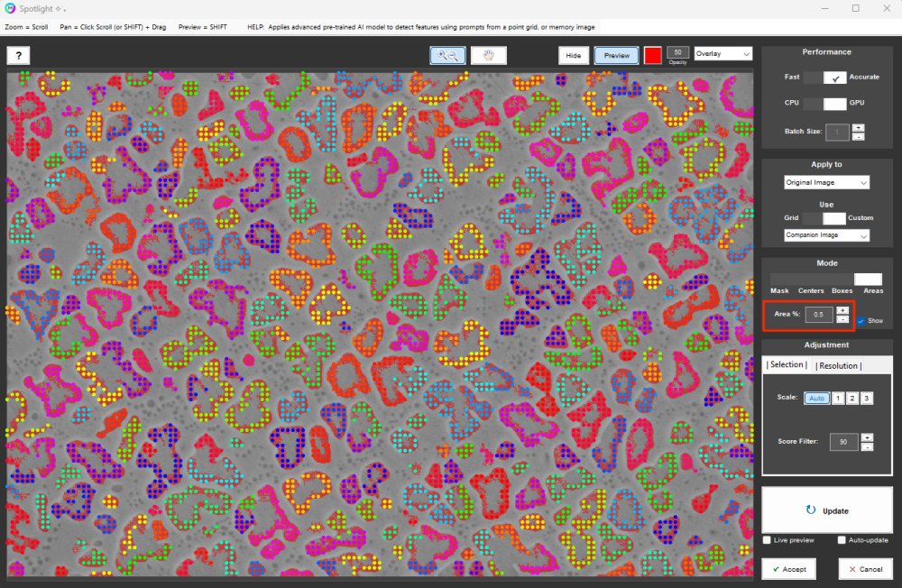Click the Batch Size input field
This screenshot has height=588, width=902.
point(837,132)
